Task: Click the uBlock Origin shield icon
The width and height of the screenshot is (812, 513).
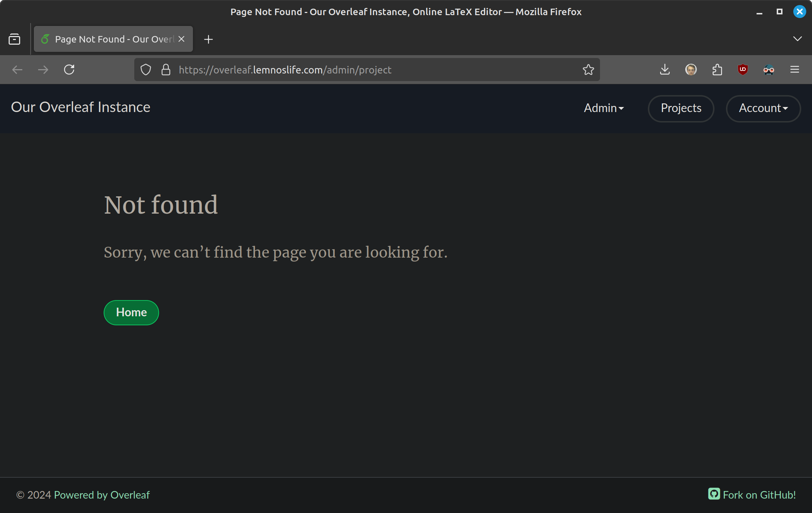Action: [743, 70]
